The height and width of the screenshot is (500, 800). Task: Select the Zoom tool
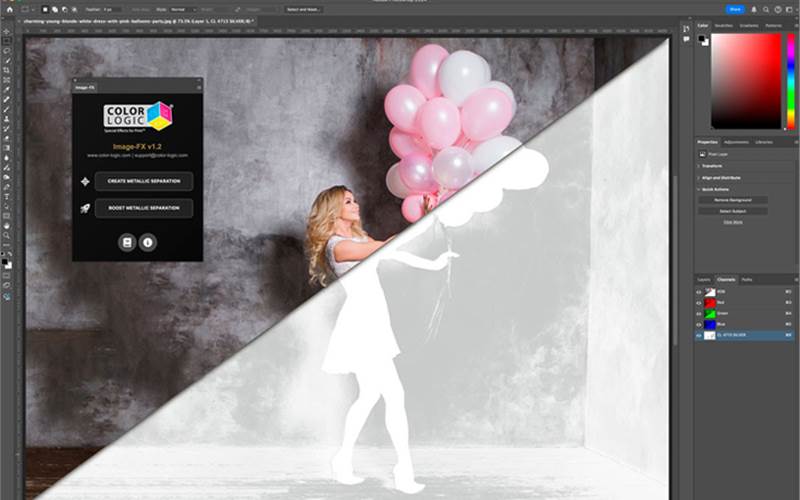point(7,235)
